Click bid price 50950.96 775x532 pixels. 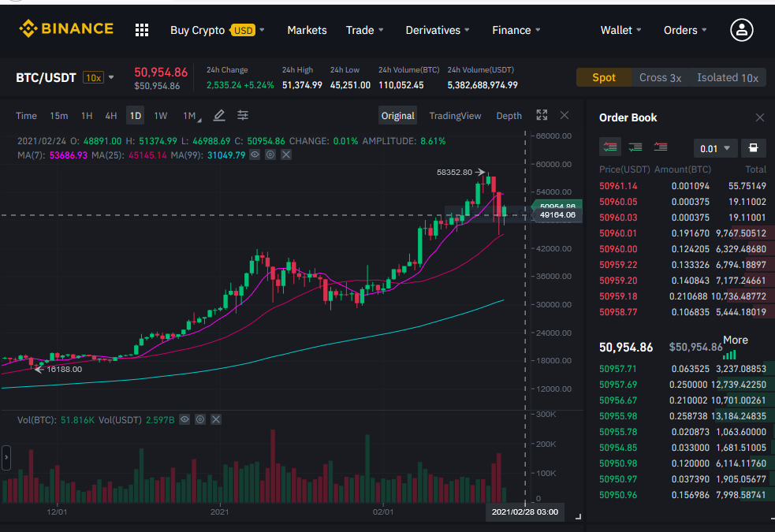tap(618, 495)
